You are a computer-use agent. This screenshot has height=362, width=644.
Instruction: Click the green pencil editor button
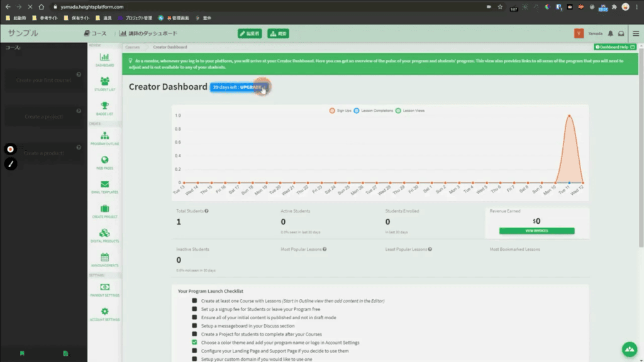[x=250, y=34]
